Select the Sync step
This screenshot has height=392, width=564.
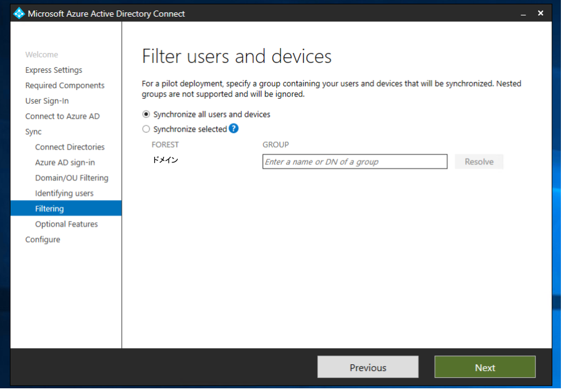33,132
